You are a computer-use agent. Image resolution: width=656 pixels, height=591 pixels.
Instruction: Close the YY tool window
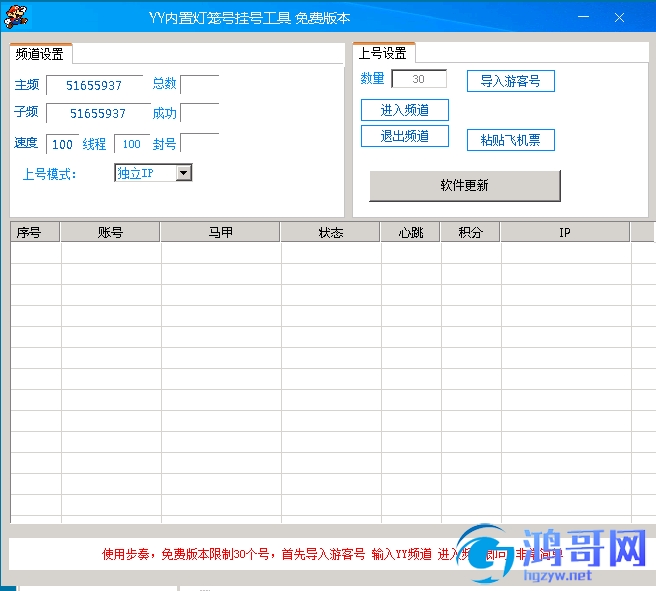pos(620,17)
